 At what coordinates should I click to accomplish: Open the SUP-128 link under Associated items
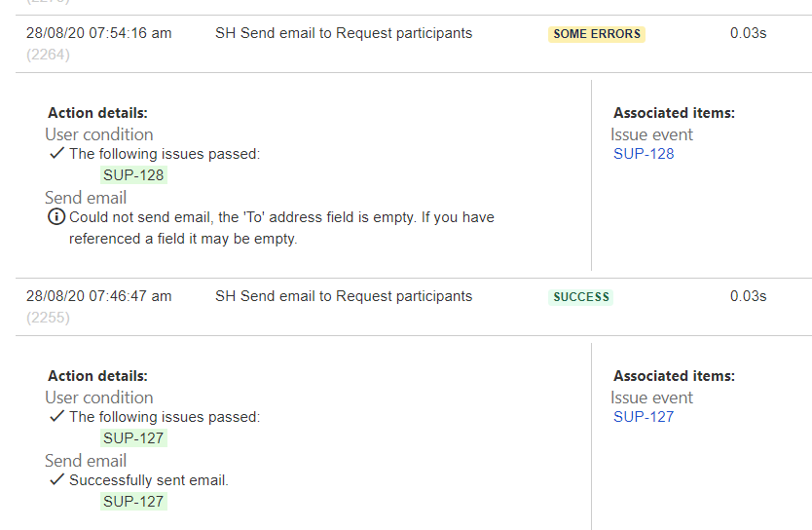(x=644, y=154)
